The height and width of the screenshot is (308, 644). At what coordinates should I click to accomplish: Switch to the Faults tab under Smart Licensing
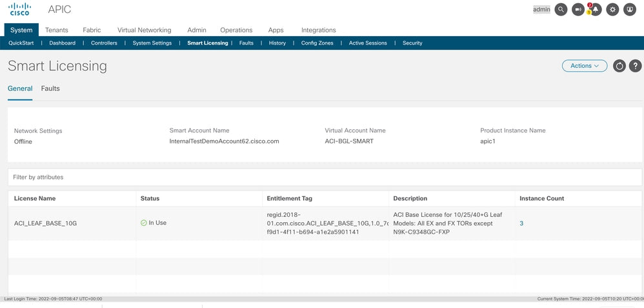(x=50, y=88)
